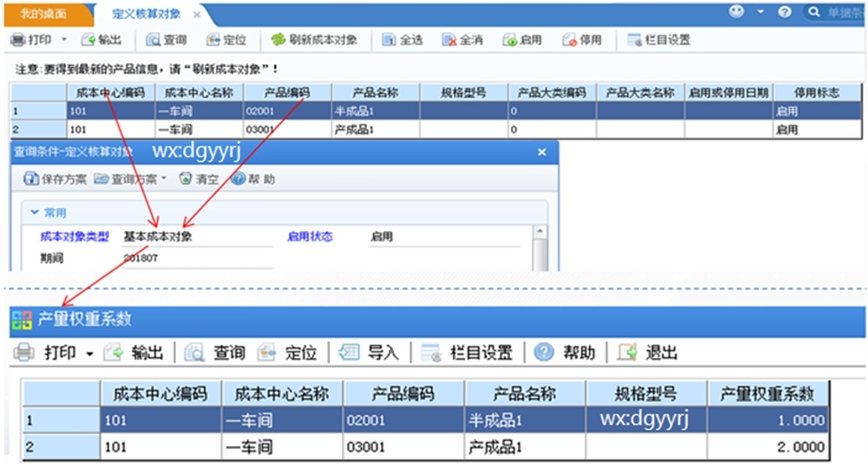Screen dimensions: 868x465
Task: Click the smiley face icon in title bar
Action: click(x=736, y=12)
